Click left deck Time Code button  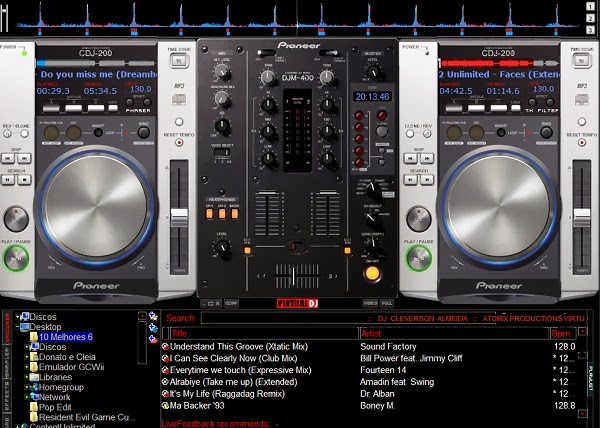pos(179,60)
